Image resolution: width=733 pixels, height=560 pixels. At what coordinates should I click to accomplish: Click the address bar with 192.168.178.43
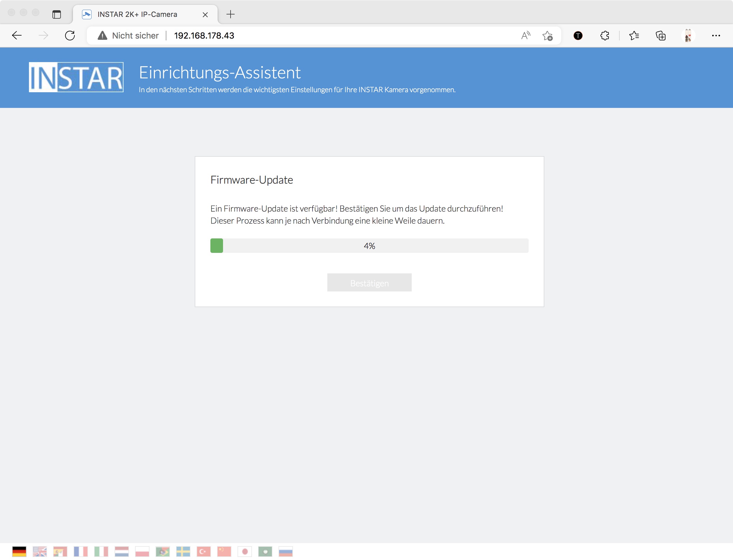(x=300, y=35)
